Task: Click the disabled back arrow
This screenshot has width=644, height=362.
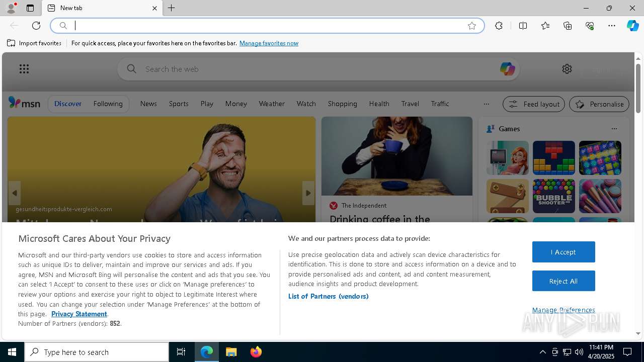Action: [14, 26]
